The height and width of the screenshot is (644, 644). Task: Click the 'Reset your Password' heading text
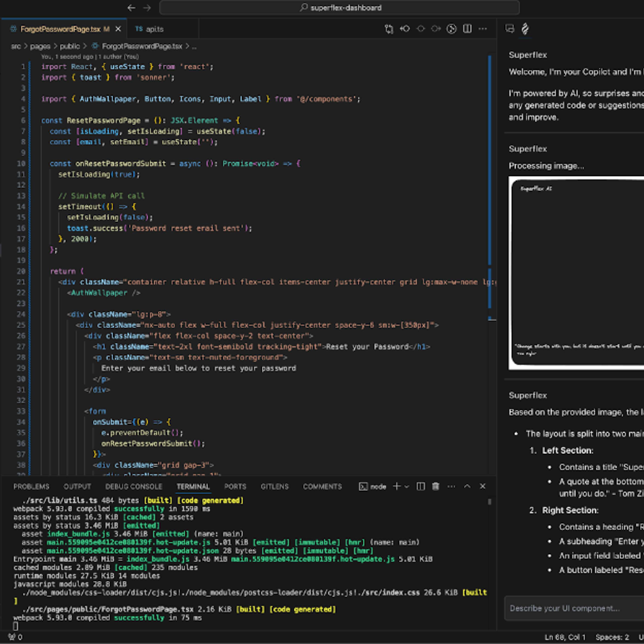point(367,347)
